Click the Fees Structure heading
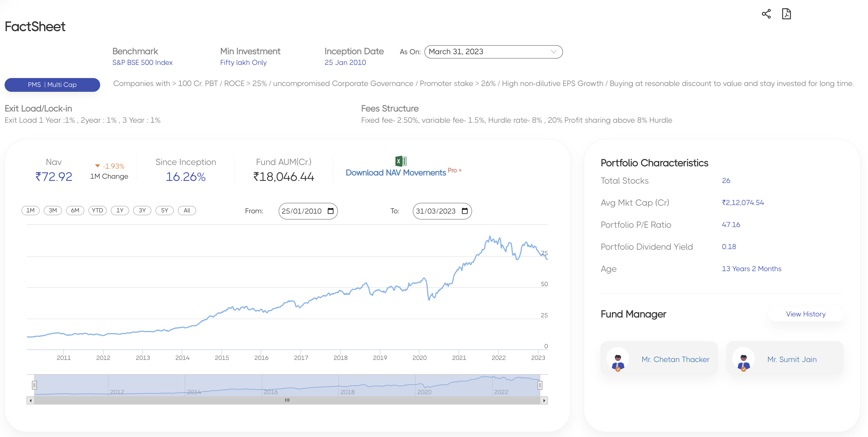Screen dimensions: 868x437 (x=390, y=109)
